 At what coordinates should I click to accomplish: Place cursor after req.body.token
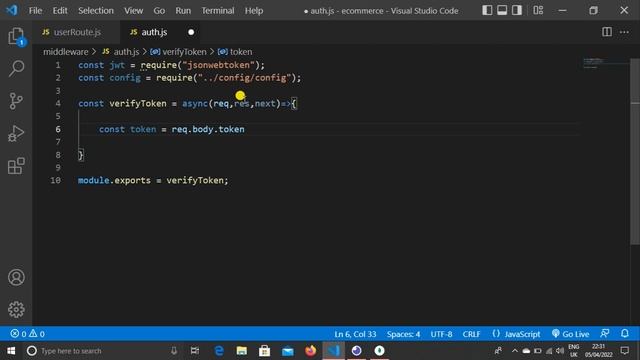pyautogui.click(x=245, y=129)
